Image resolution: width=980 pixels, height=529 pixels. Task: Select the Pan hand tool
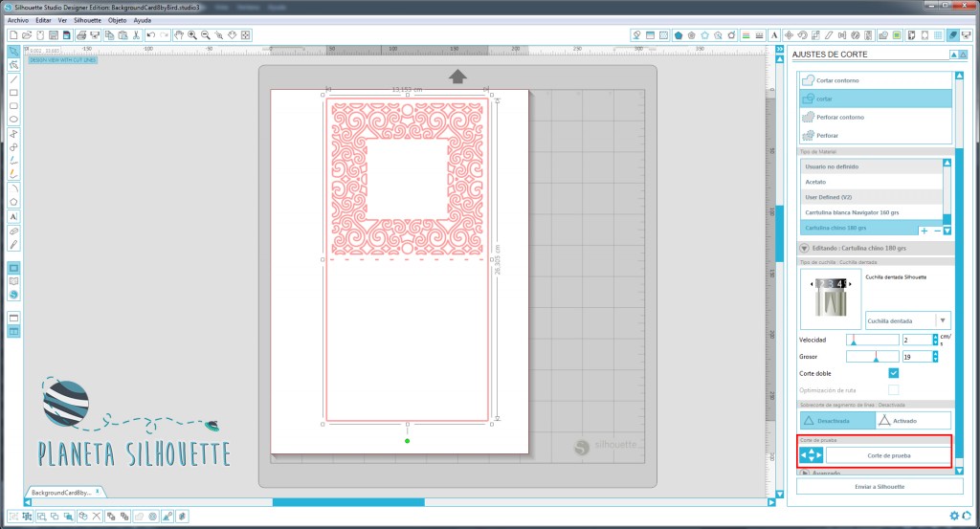[179, 35]
